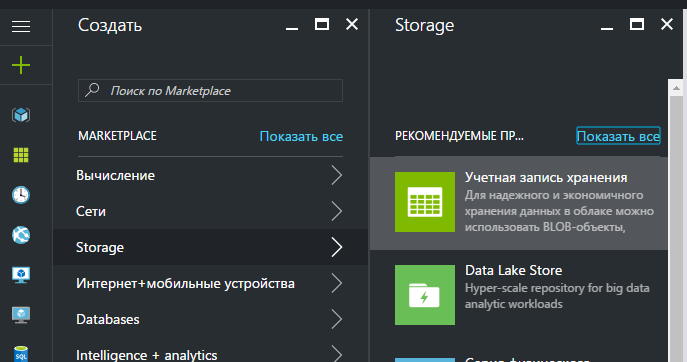
Task: Click Показать все link next to MARKETPLACE
Action: pyautogui.click(x=301, y=136)
